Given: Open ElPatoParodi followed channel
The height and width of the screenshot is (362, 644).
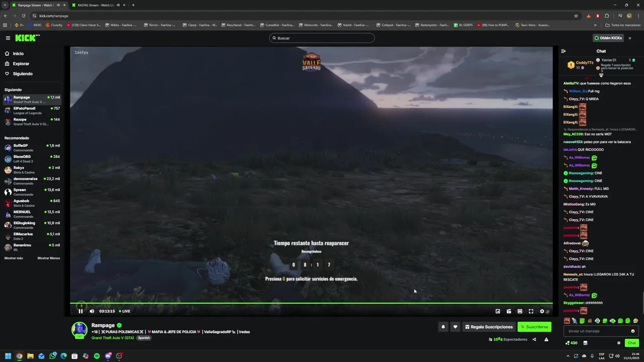Looking at the screenshot, I should [x=32, y=111].
